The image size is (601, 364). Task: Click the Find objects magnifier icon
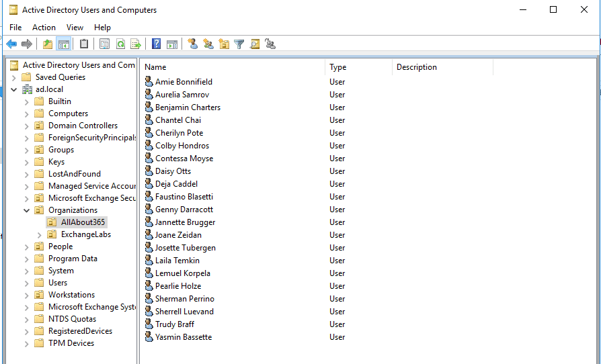tap(255, 44)
